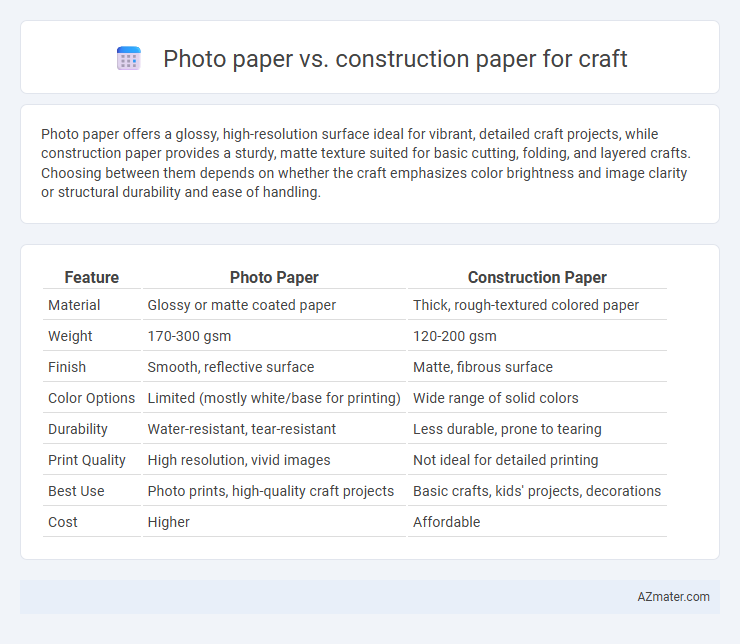Click the 'Cost' row label
The height and width of the screenshot is (644, 740).
63,522
